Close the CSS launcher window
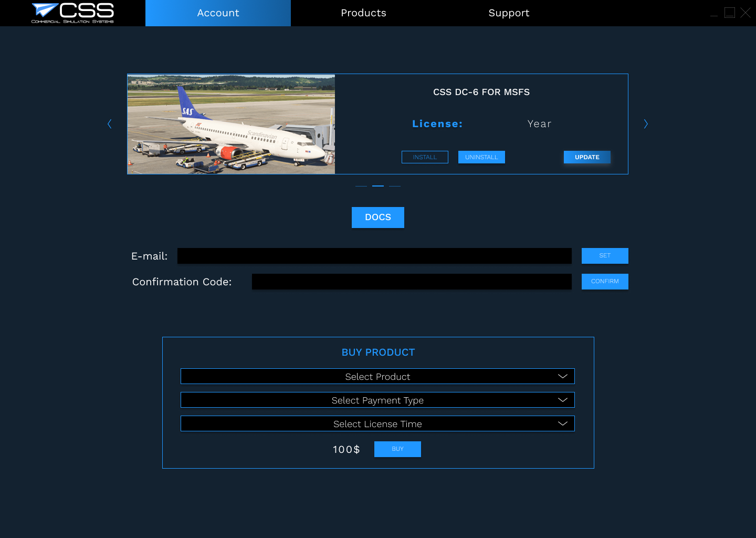Image resolution: width=756 pixels, height=538 pixels. (745, 13)
